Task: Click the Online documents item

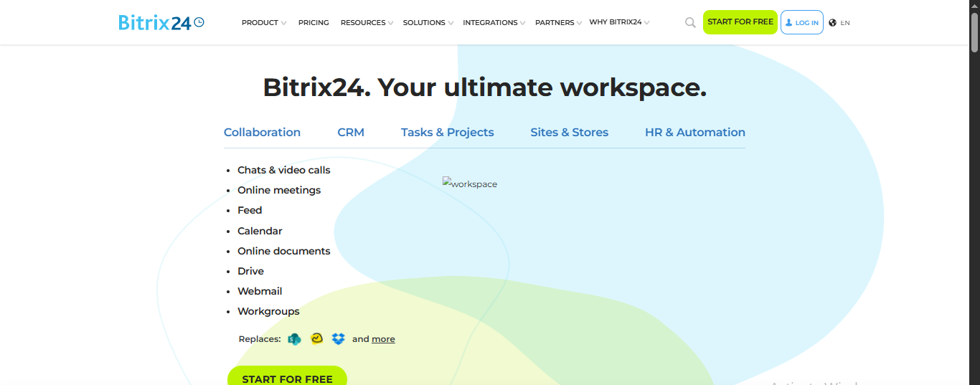Action: [x=284, y=251]
